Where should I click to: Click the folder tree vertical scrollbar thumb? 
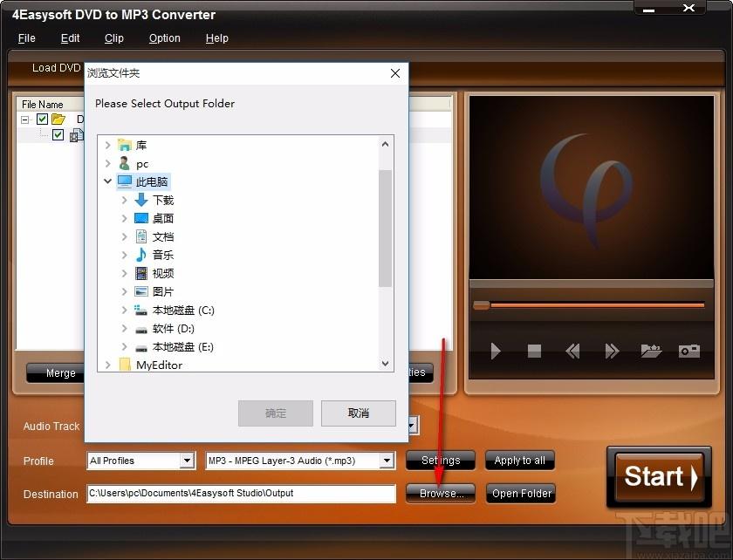point(385,229)
